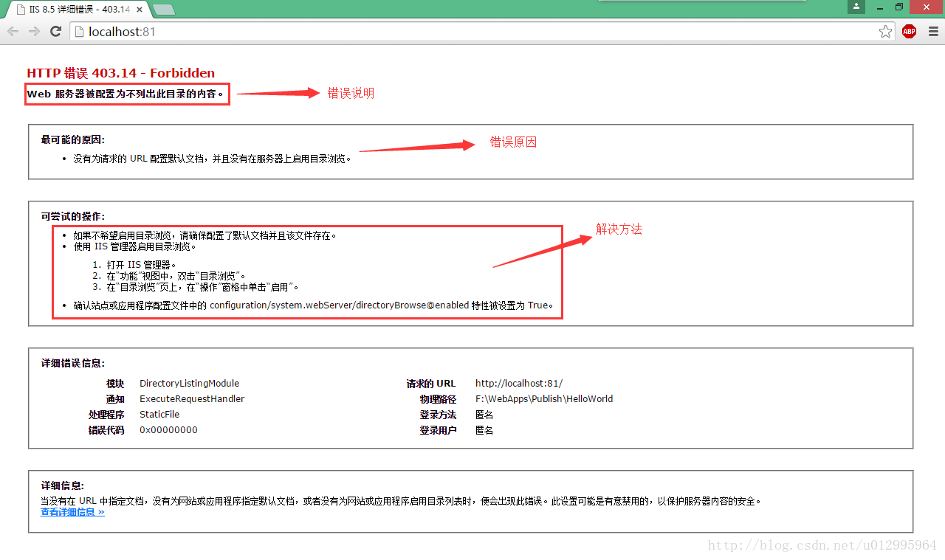The height and width of the screenshot is (560, 945).
Task: Click the localhost:81 address bar
Action: (x=481, y=32)
